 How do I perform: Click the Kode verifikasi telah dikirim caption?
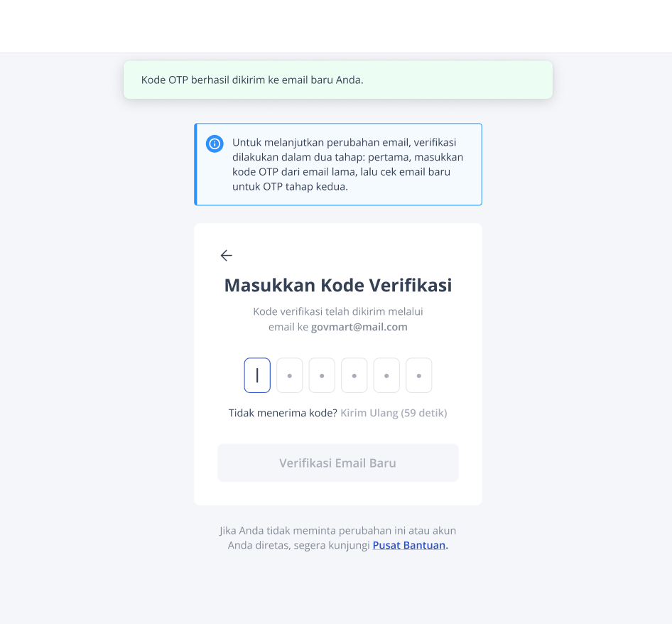[x=338, y=319]
